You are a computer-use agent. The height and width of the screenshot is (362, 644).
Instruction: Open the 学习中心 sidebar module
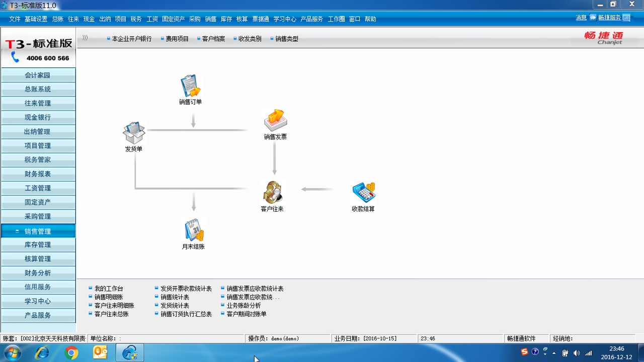coord(38,301)
